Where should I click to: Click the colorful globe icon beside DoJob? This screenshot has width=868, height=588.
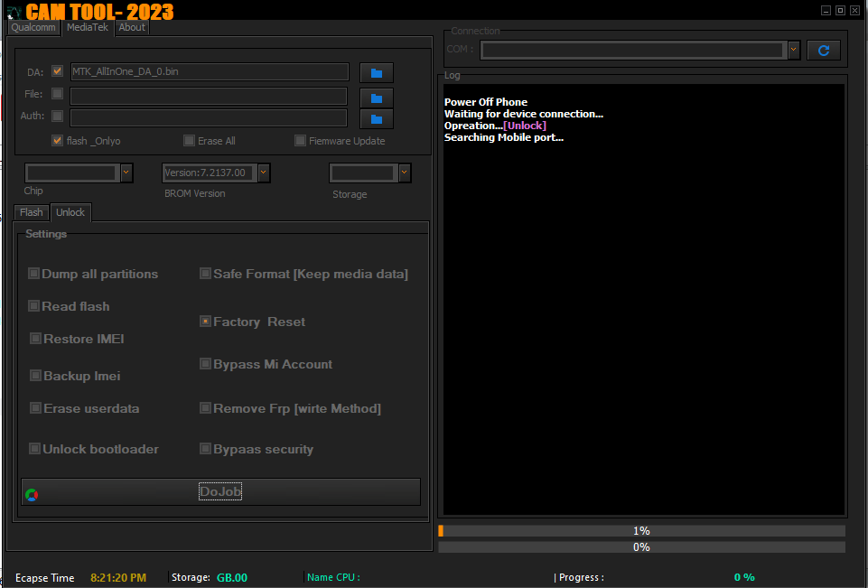(32, 491)
